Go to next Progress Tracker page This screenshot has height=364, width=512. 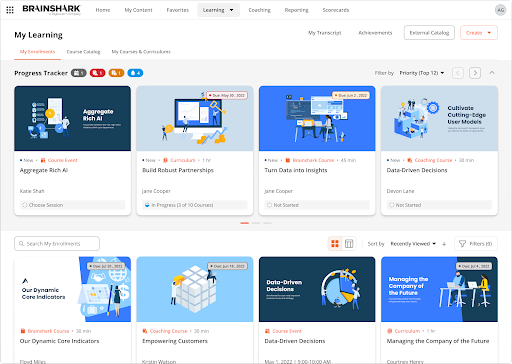pyautogui.click(x=475, y=73)
